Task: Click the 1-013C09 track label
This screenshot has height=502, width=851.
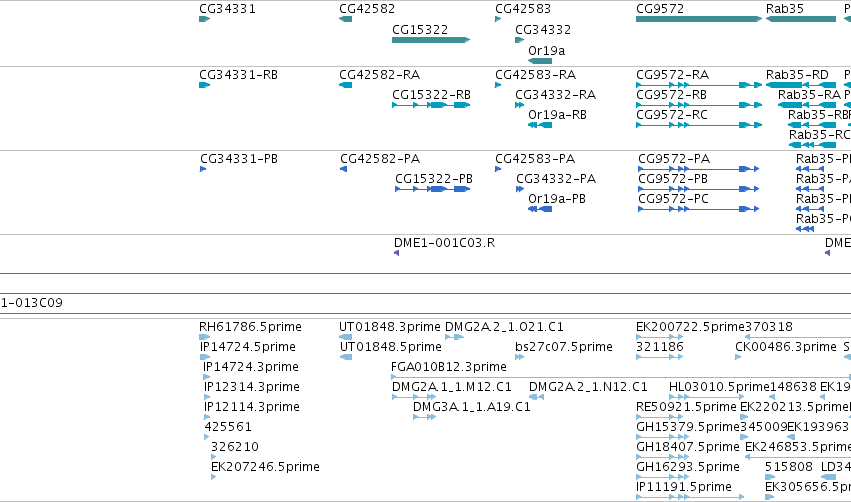Action: pos(31,303)
